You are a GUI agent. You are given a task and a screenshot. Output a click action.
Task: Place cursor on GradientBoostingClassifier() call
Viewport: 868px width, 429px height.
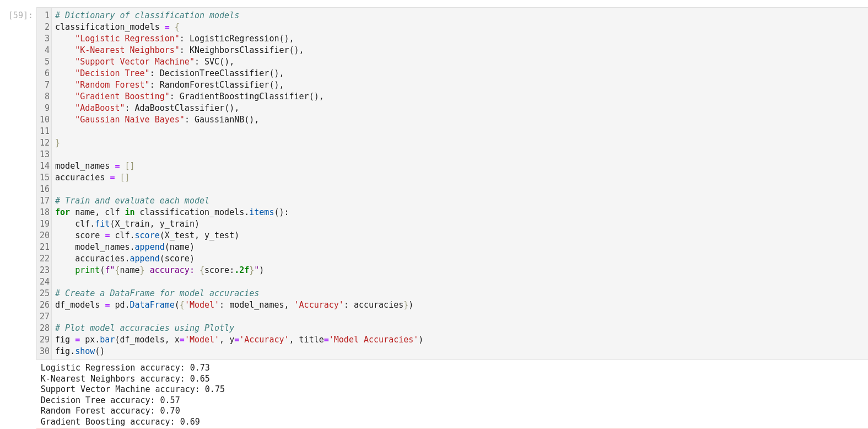(251, 96)
